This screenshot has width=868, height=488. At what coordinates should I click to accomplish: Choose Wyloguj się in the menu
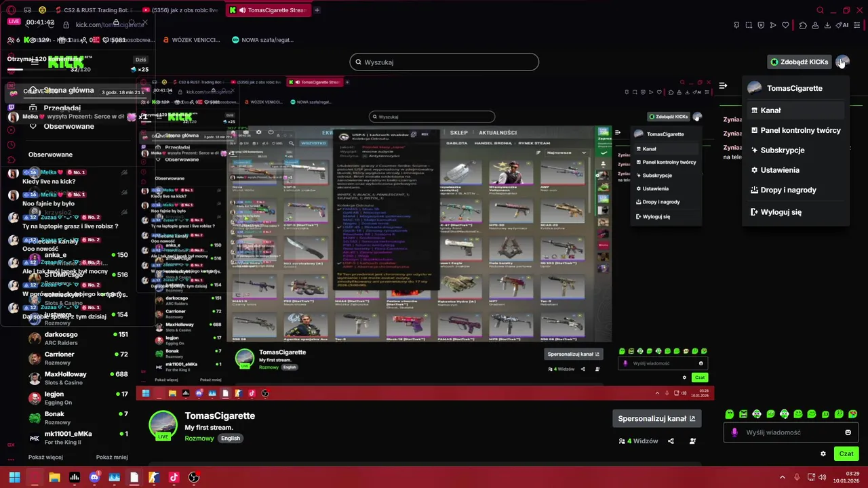click(x=795, y=212)
